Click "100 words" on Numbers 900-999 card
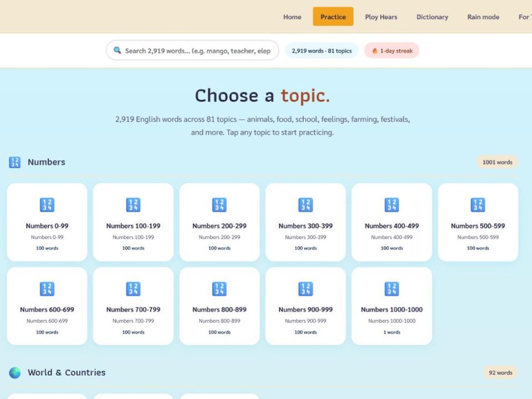The width and height of the screenshot is (532, 399). 305,332
